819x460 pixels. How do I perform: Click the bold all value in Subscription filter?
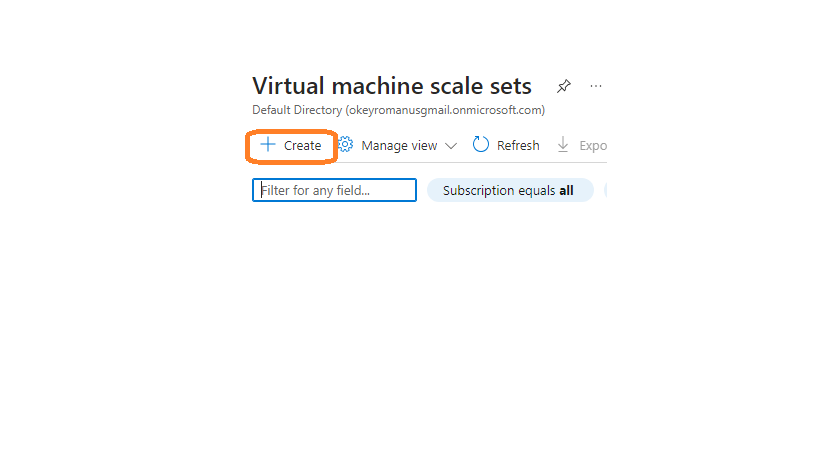[x=566, y=191]
